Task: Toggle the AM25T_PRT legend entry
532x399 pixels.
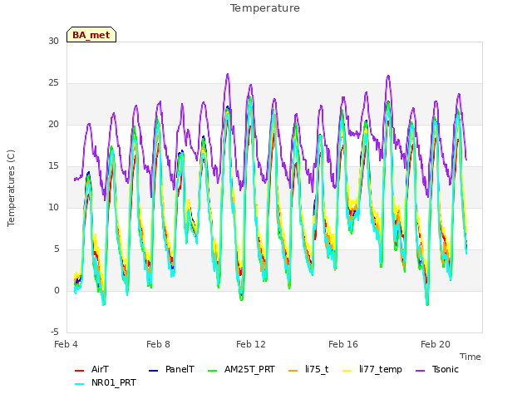Action: (241, 369)
